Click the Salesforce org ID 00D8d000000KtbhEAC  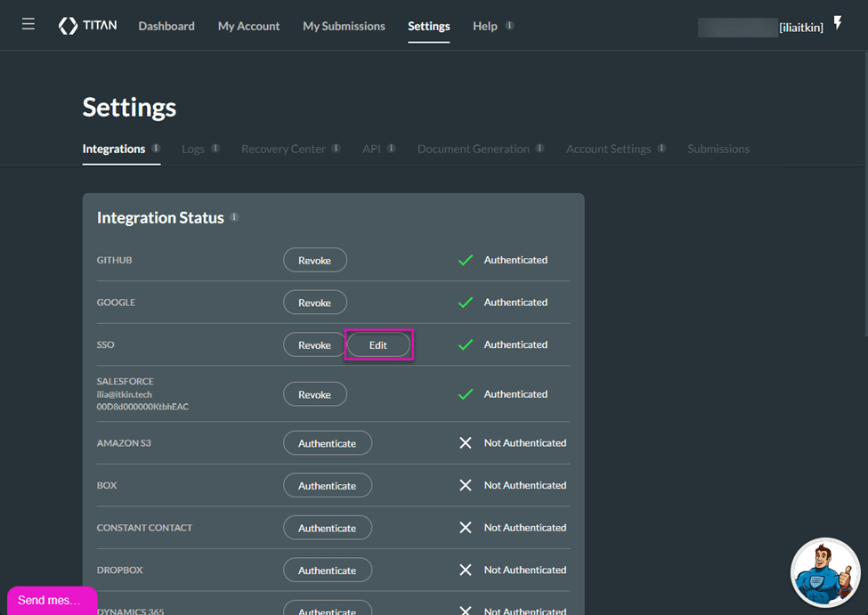pyautogui.click(x=142, y=407)
